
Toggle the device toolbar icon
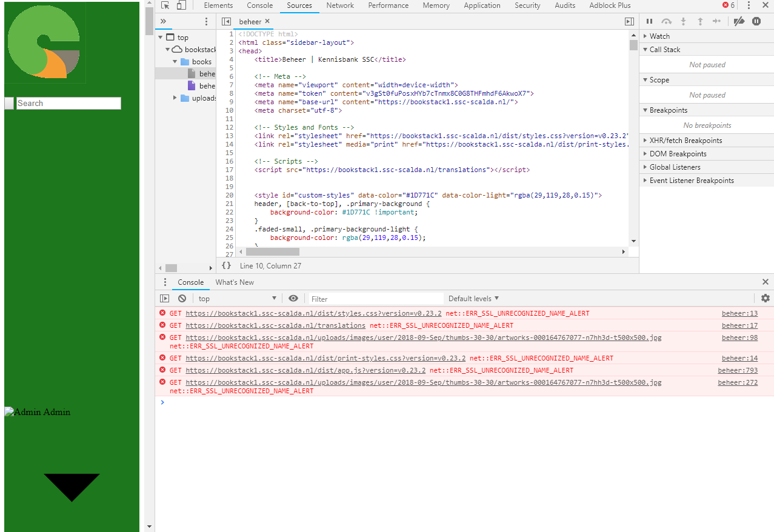pyautogui.click(x=181, y=5)
